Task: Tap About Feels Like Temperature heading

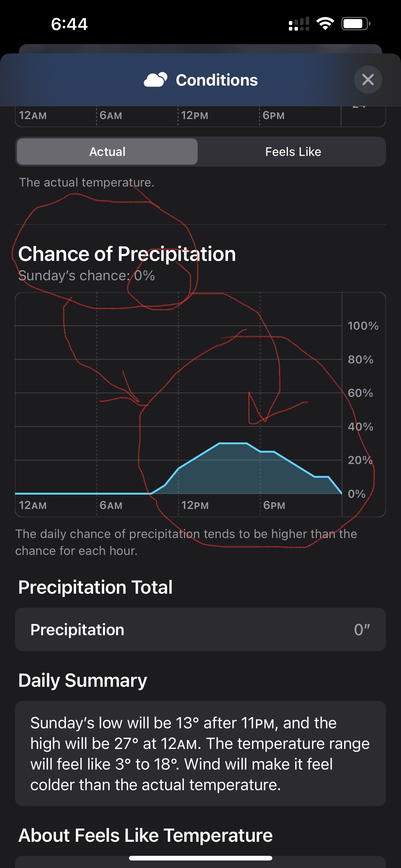Action: [x=146, y=835]
